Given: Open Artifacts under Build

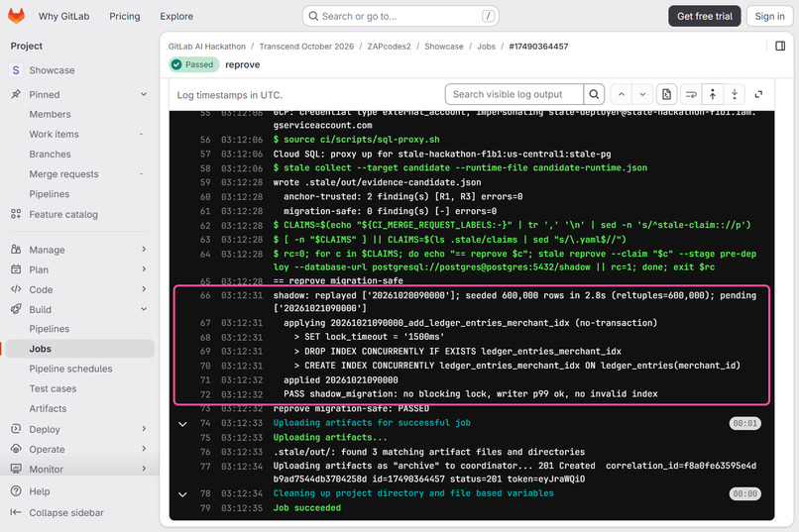Looking at the screenshot, I should tap(48, 408).
